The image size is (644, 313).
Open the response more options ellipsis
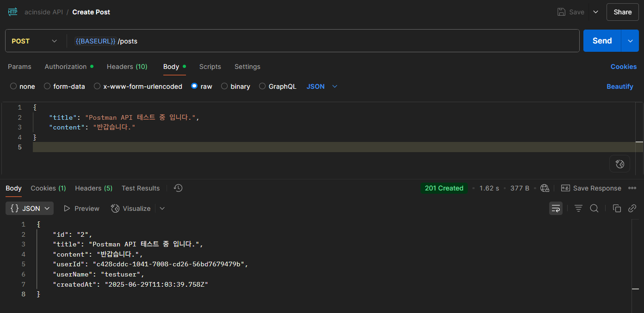coord(632,188)
